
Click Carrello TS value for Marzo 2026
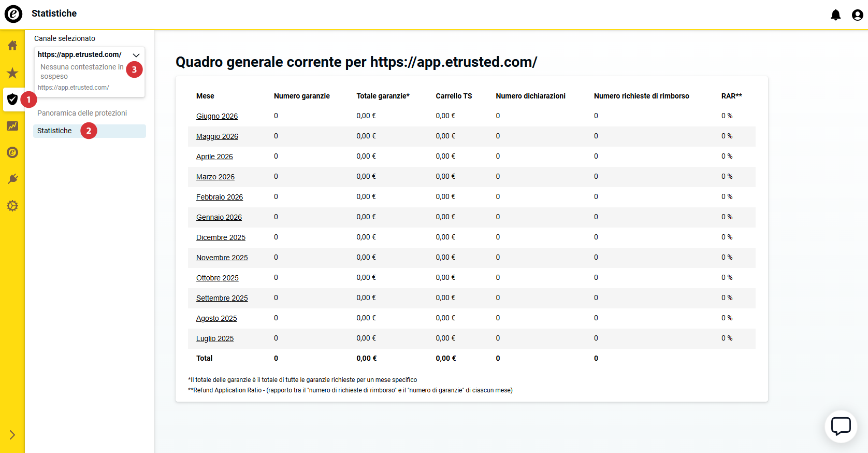tap(445, 176)
